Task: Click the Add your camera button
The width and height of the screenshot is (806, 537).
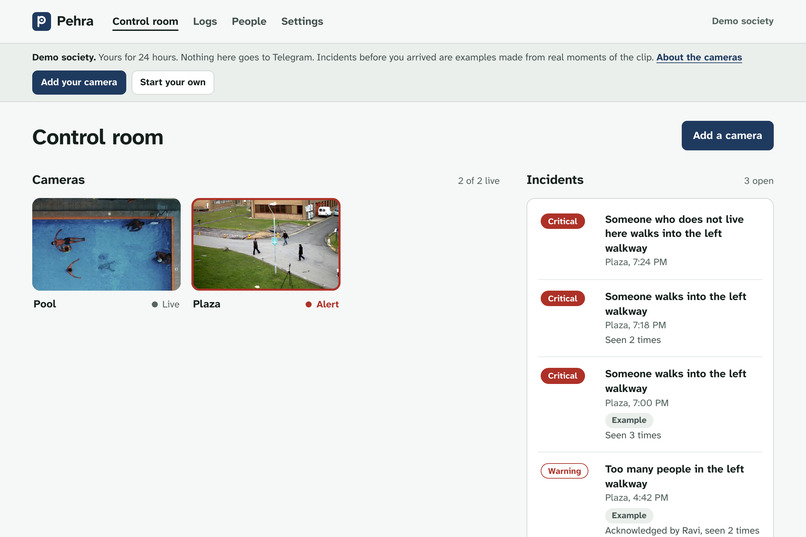Action: click(79, 82)
